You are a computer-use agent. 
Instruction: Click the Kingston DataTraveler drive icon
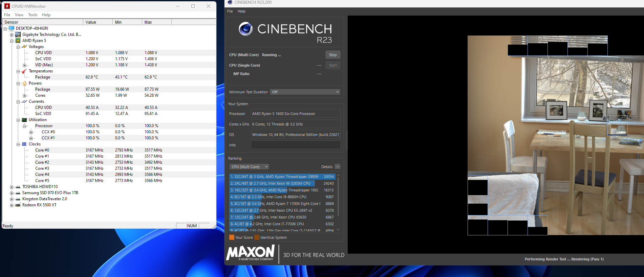pyautogui.click(x=18, y=199)
